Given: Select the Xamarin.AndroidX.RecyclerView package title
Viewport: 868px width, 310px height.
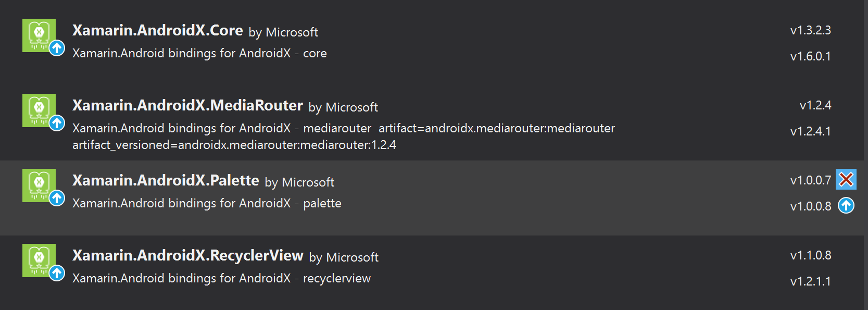Looking at the screenshot, I should 187,256.
